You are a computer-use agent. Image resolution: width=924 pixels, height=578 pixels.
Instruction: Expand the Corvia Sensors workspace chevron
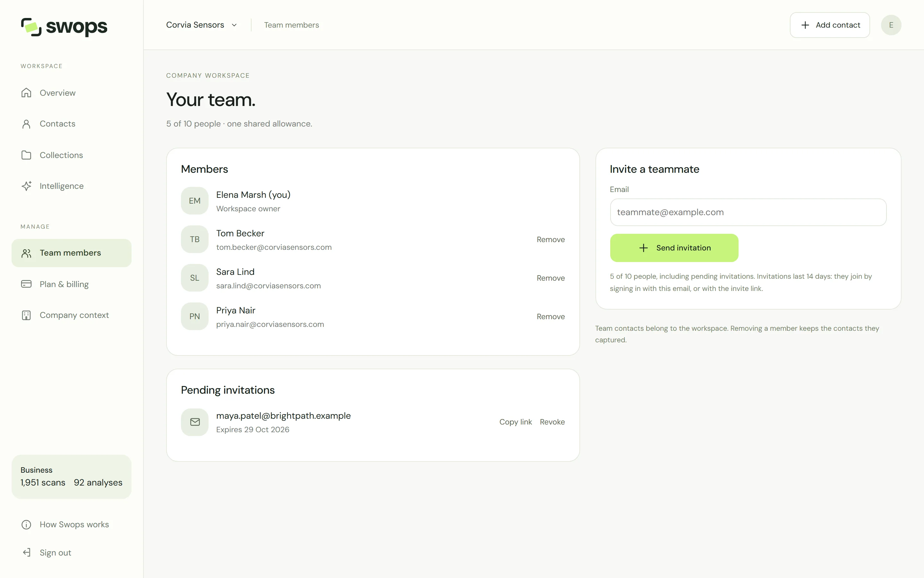click(x=234, y=25)
